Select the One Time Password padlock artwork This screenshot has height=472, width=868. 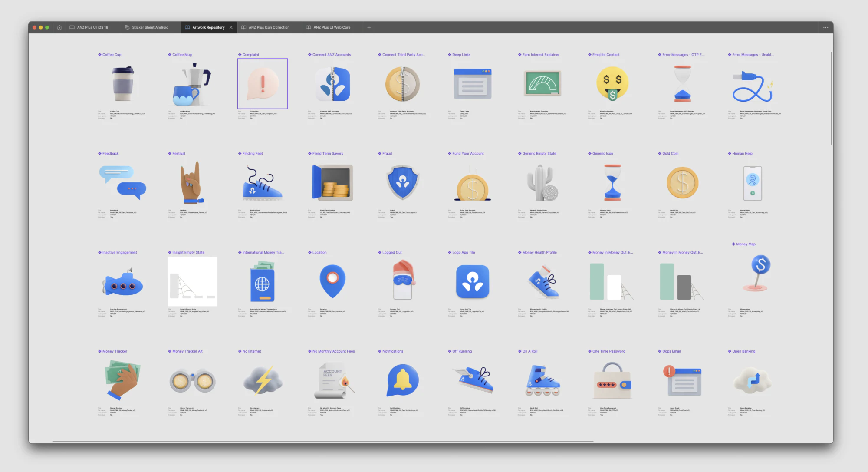[x=612, y=381]
